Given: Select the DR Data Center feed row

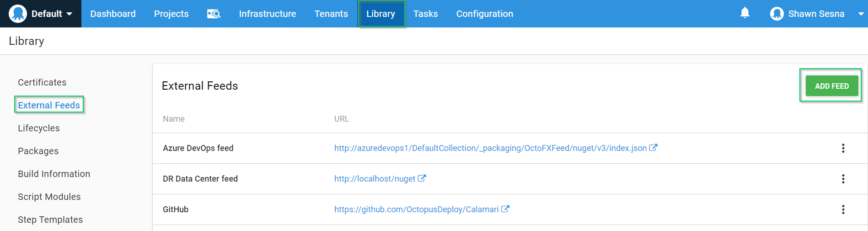Looking at the screenshot, I should click(200, 179).
